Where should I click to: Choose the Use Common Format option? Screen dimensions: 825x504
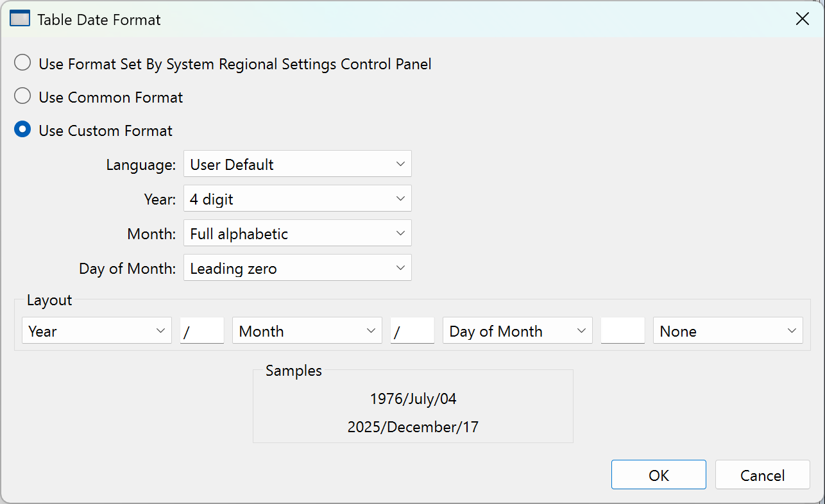tap(22, 97)
